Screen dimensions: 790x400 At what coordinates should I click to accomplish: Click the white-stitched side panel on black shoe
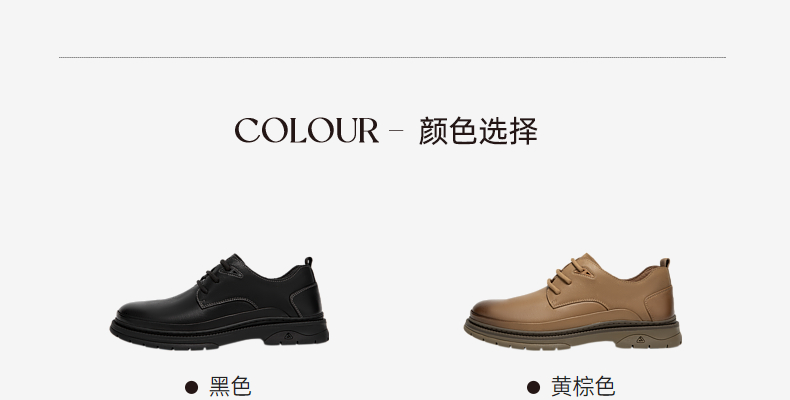point(305,299)
